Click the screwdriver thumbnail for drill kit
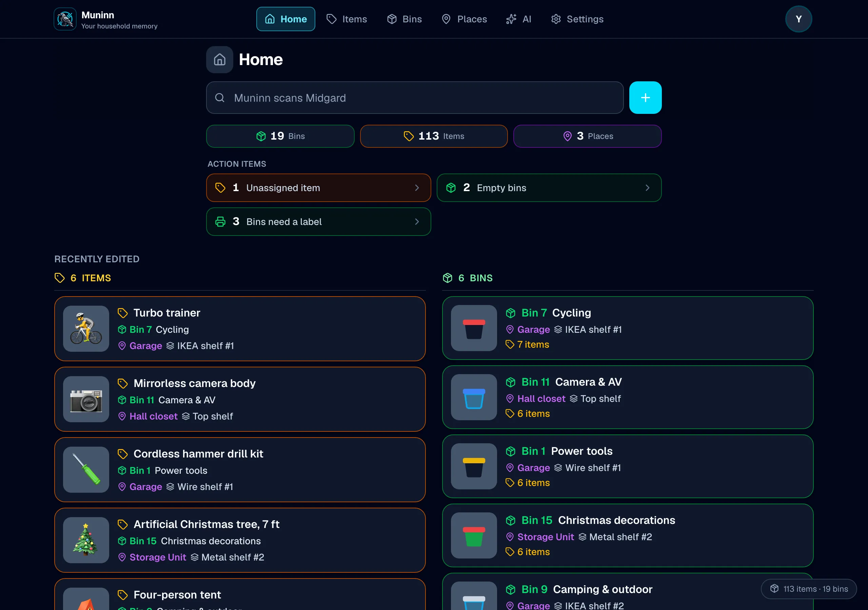Image resolution: width=868 pixels, height=610 pixels. (x=86, y=469)
